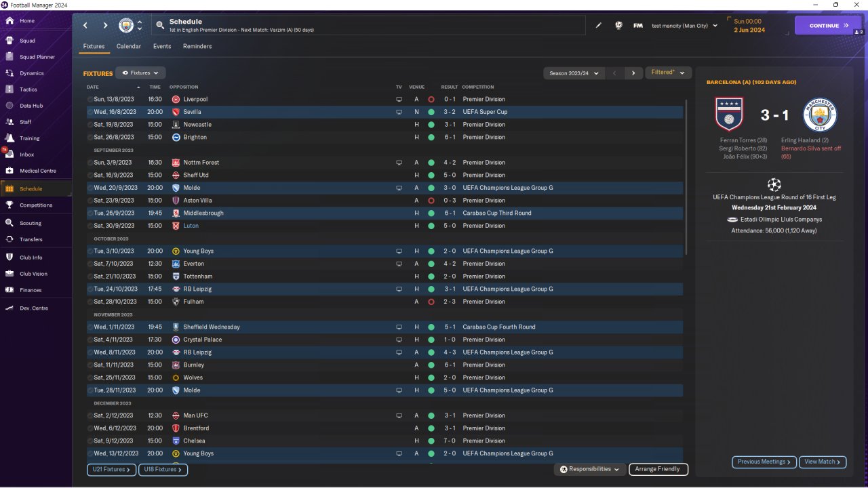Go to the previous season arrow
Screen dimensions: 868x488
[614, 73]
